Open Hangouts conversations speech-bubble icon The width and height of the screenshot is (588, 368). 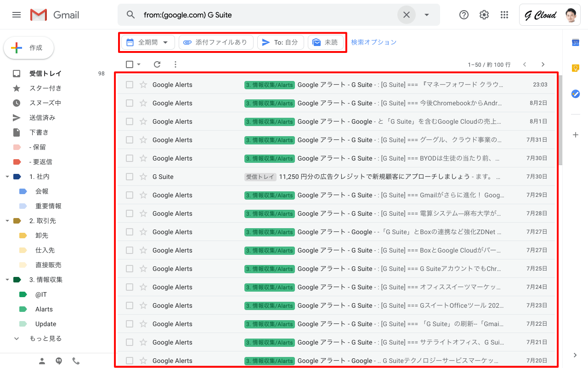(x=59, y=361)
